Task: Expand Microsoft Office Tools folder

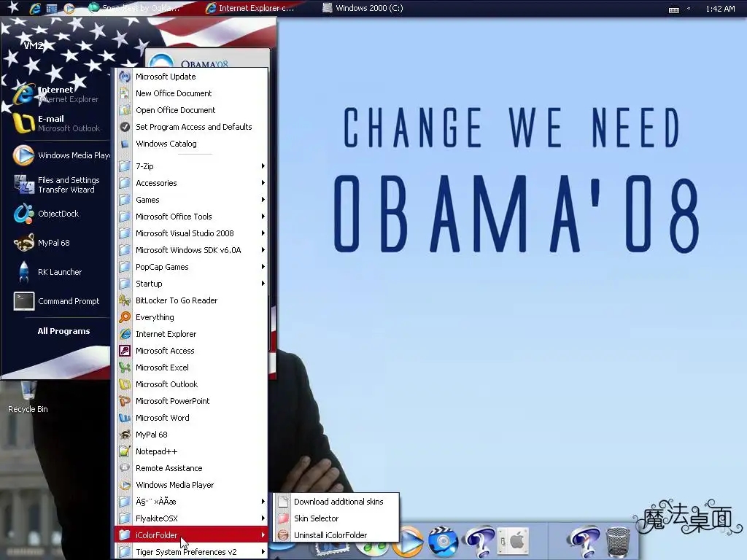Action: [x=192, y=216]
